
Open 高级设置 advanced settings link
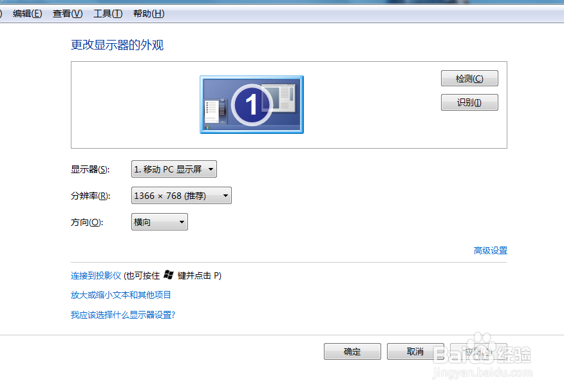point(490,250)
